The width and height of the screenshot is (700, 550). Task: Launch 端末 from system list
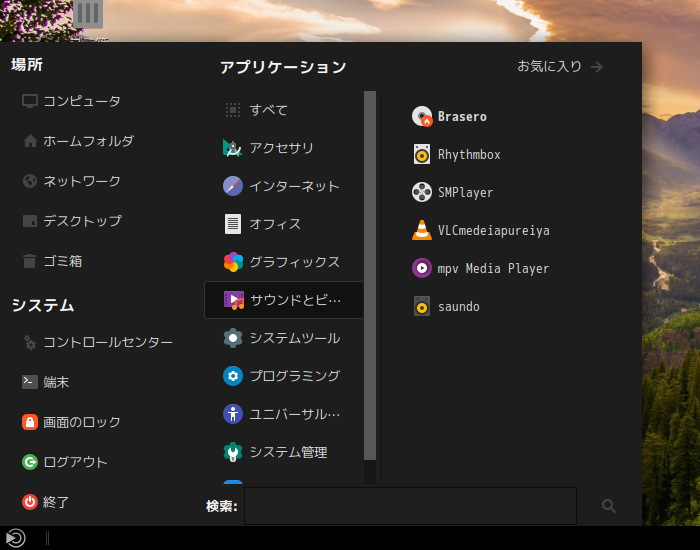click(56, 382)
